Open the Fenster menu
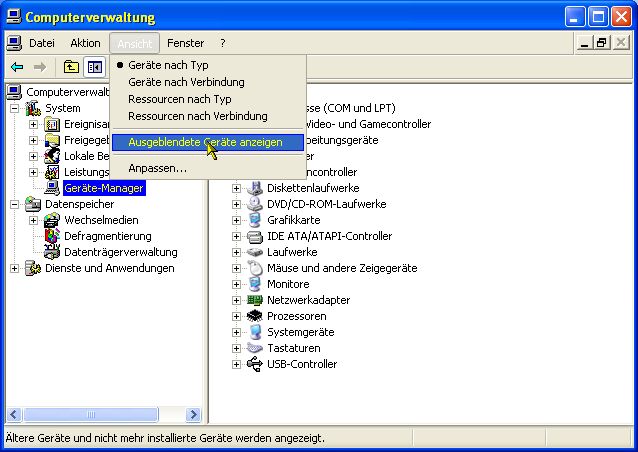638x452 pixels. point(186,43)
